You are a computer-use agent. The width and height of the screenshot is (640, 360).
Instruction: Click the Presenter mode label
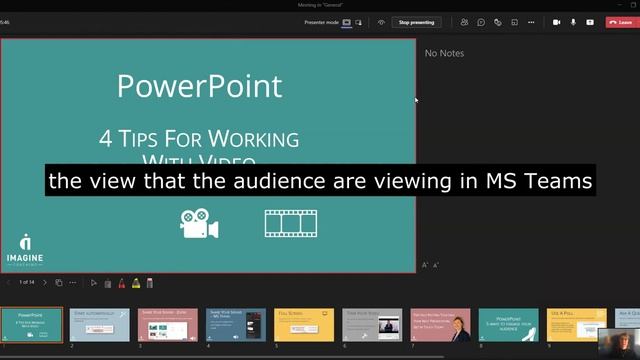321,22
